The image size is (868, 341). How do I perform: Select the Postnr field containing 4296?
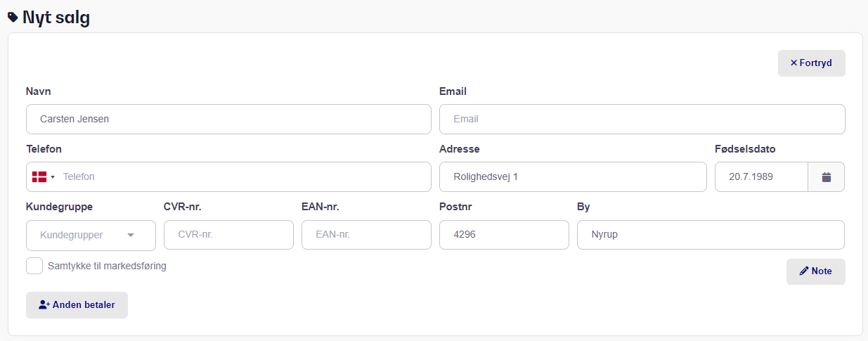504,236
